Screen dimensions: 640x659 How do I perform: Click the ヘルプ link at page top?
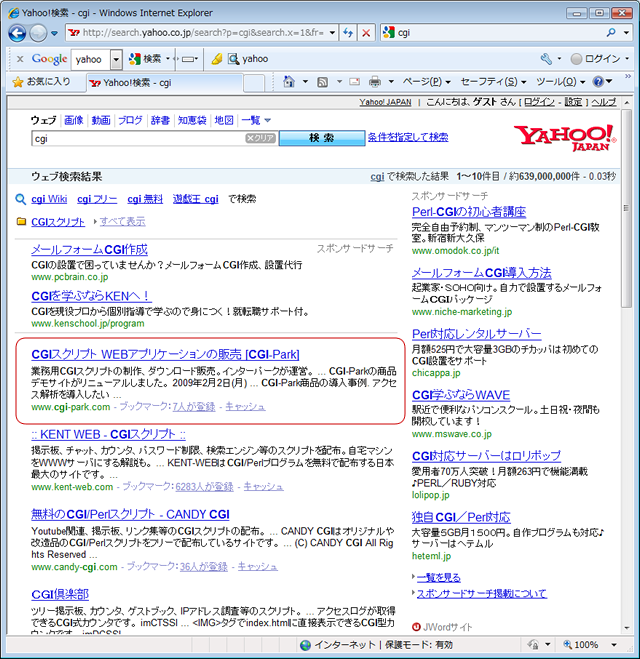pyautogui.click(x=604, y=102)
